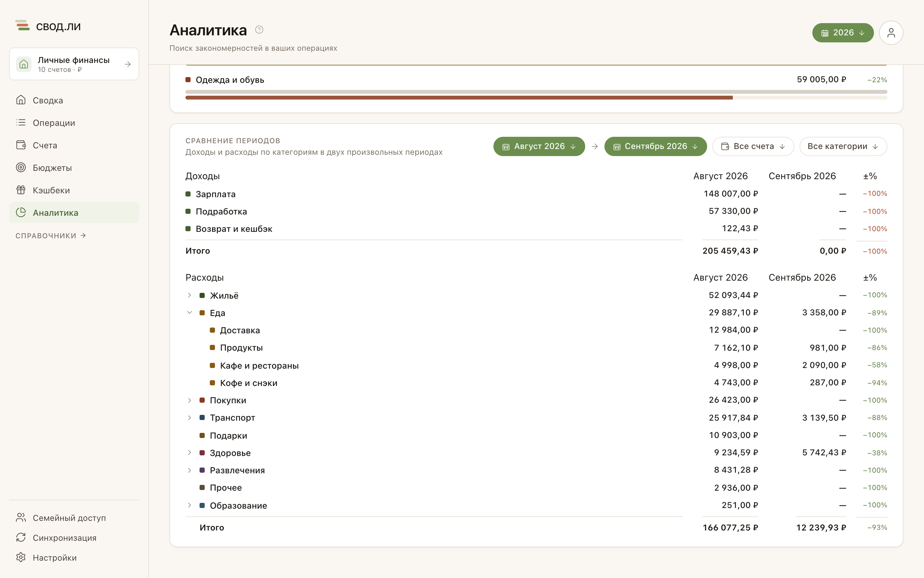Go to Операции in sidebar
The height and width of the screenshot is (578, 924).
[x=74, y=123]
